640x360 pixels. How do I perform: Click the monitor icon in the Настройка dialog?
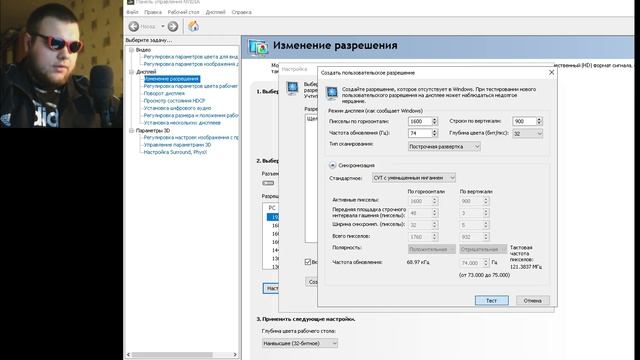[292, 88]
